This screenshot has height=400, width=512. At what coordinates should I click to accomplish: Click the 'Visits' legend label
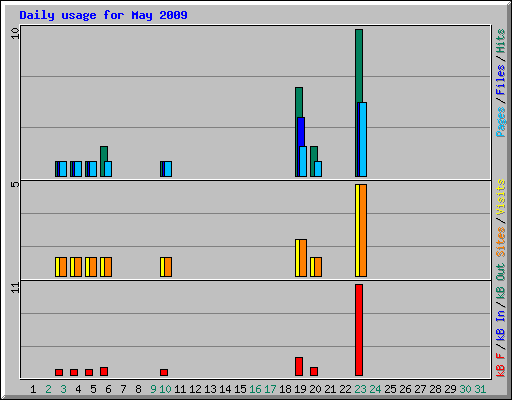click(501, 197)
